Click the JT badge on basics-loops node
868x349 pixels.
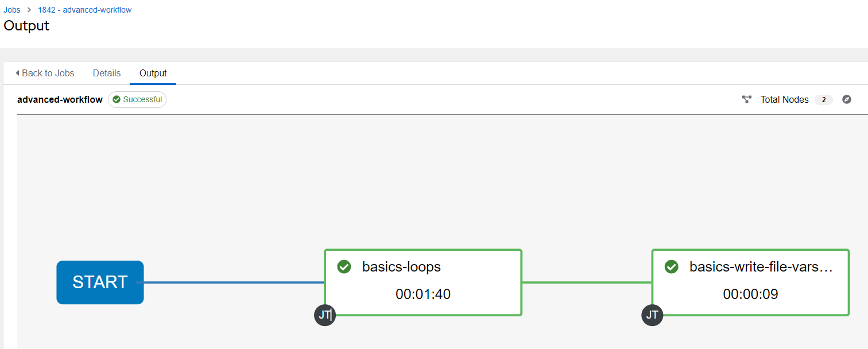pyautogui.click(x=325, y=315)
